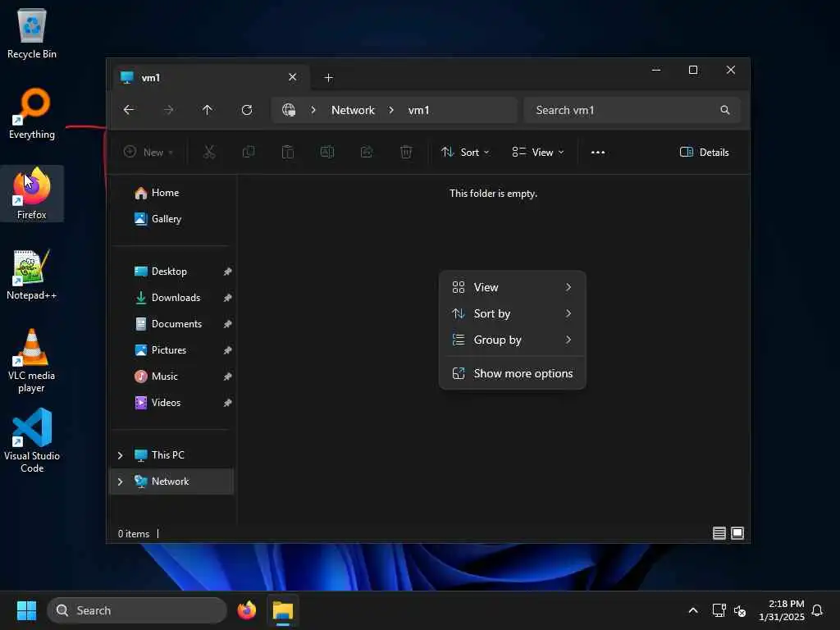840x630 pixels.
Task: Go forward with the right arrow
Action: click(x=168, y=110)
